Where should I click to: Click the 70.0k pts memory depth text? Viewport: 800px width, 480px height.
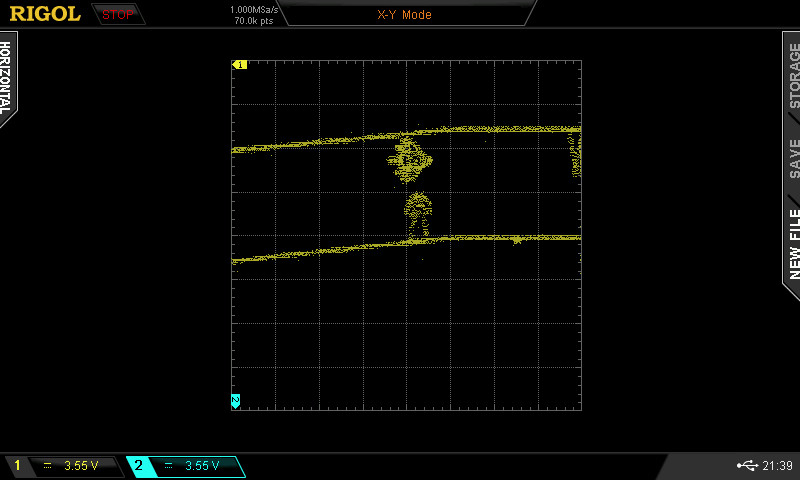(x=254, y=21)
